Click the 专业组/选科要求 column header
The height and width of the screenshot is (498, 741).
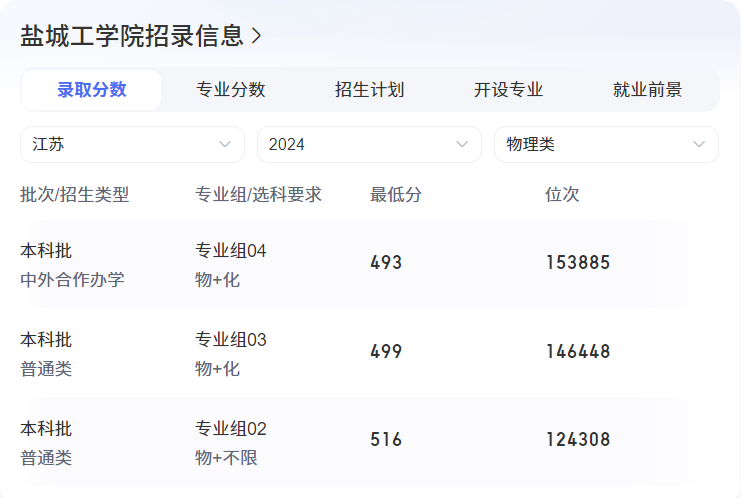click(258, 195)
